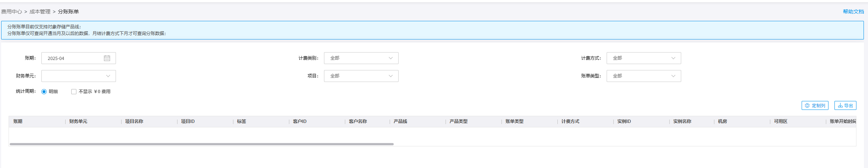Image resolution: width=868 pixels, height=168 pixels.
Task: Open the 计费类别 dropdown
Action: coord(361,58)
